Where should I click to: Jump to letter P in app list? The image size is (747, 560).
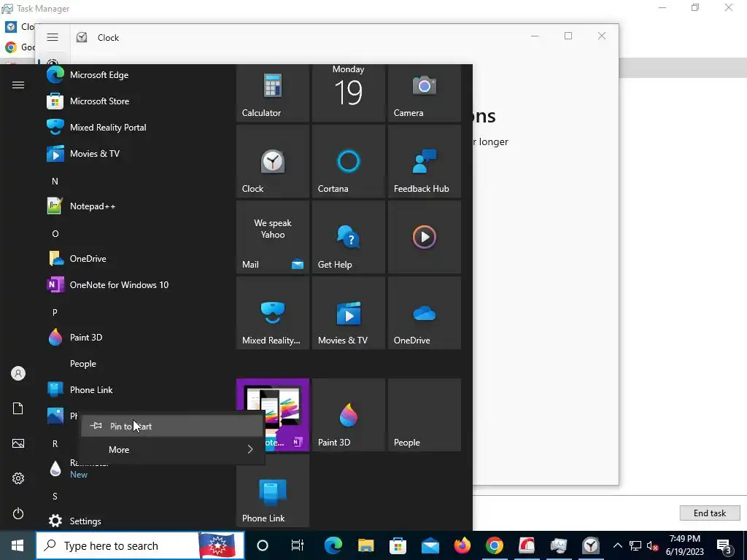55,312
